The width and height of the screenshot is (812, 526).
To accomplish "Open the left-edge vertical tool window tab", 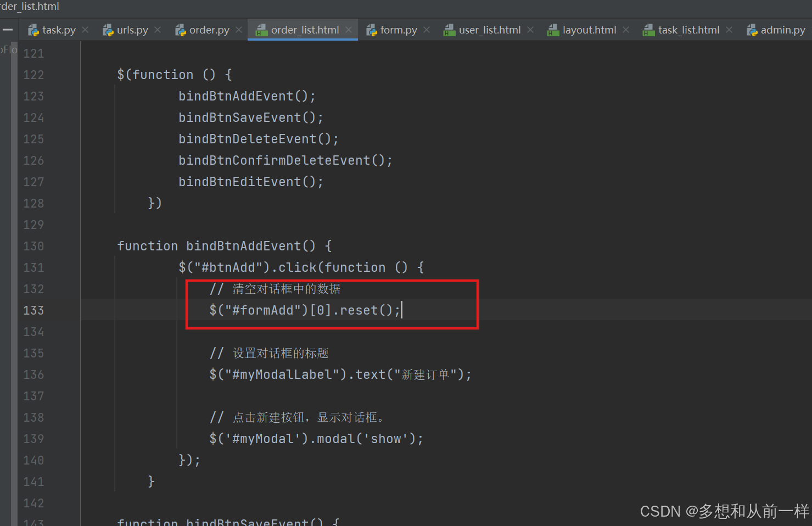I will pos(7,49).
